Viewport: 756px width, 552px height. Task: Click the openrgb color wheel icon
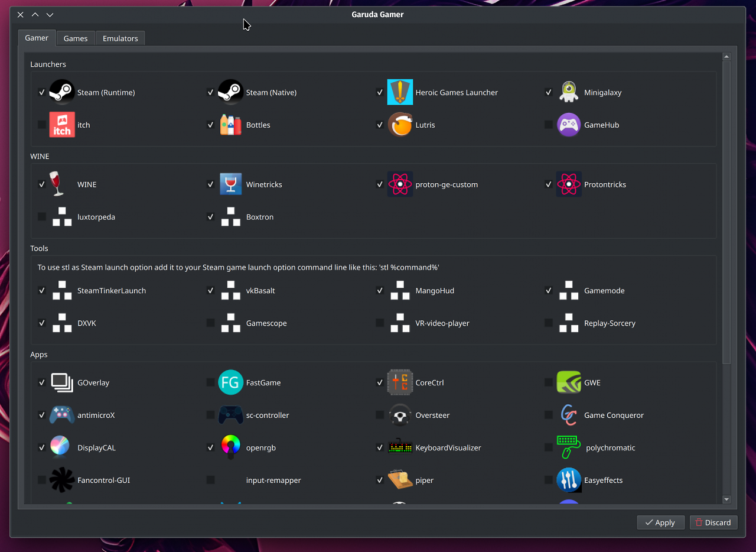click(231, 447)
